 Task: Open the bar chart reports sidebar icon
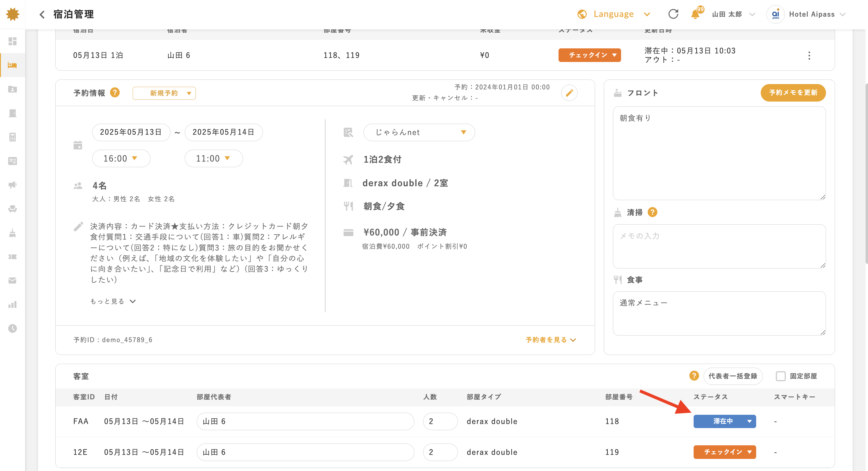pyautogui.click(x=12, y=304)
